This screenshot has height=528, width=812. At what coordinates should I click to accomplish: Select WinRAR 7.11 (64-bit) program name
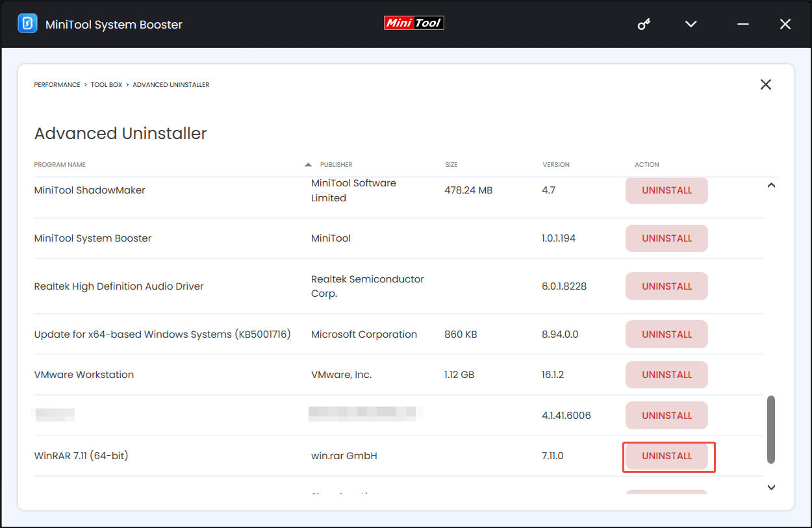pos(81,456)
